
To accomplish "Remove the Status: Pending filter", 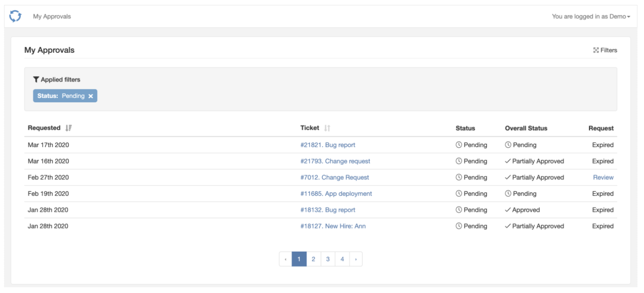I will tap(91, 96).
